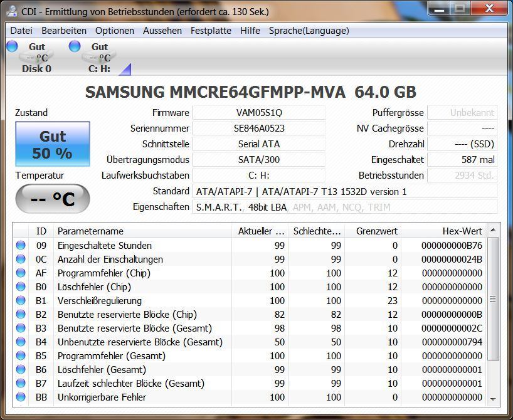The image size is (513, 420).
Task: Click the Eigenschaften field
Action: (345, 207)
